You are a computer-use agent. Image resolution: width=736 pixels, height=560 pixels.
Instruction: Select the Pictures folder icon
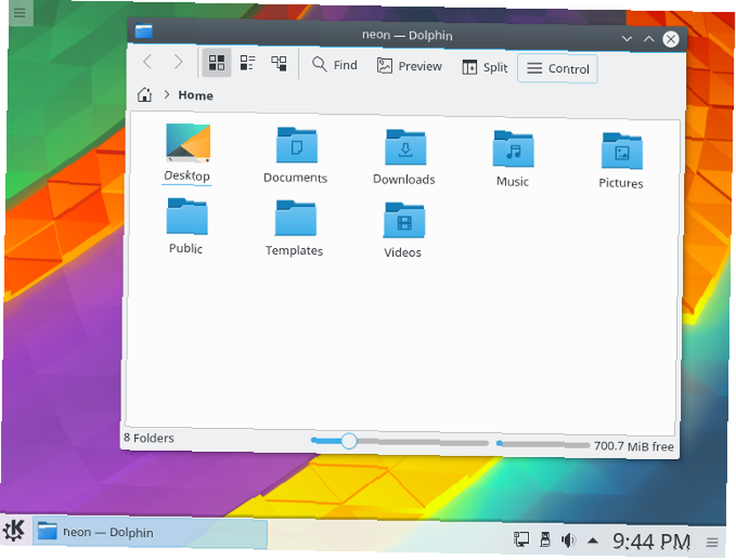[622, 151]
